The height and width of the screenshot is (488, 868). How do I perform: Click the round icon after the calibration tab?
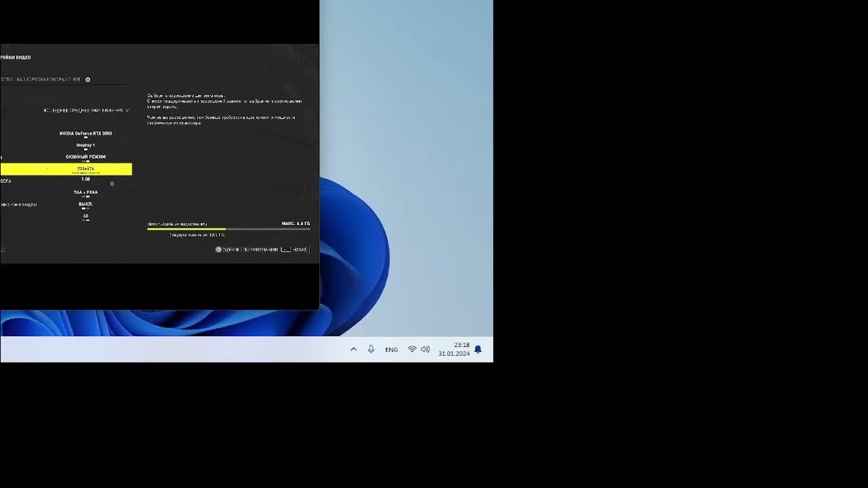point(87,79)
